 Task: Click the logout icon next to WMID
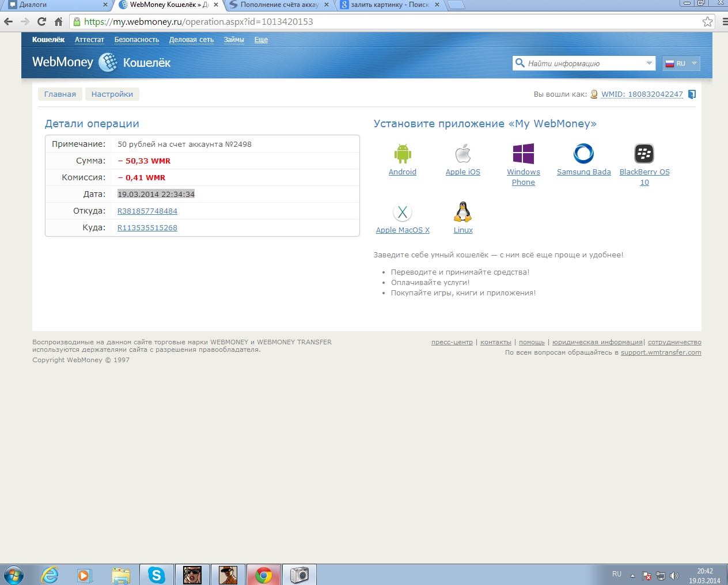click(692, 94)
